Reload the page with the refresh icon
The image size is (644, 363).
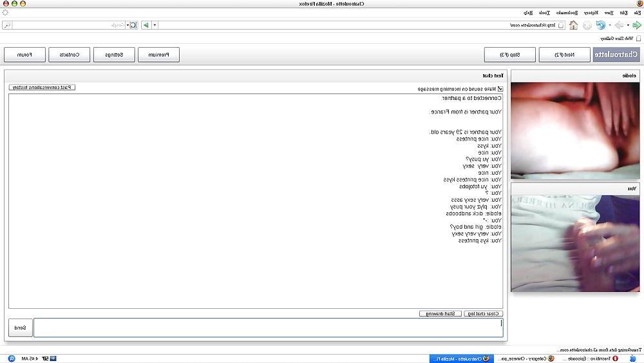pos(600,25)
